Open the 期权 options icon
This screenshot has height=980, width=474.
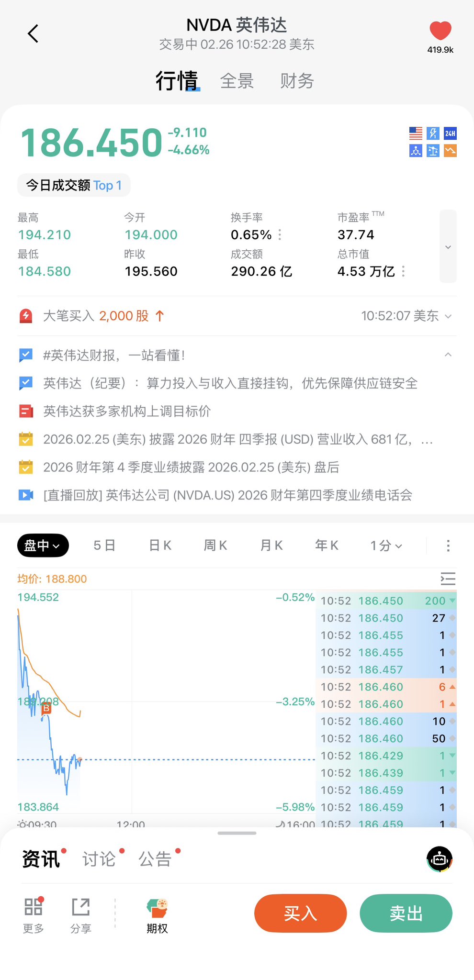[157, 915]
